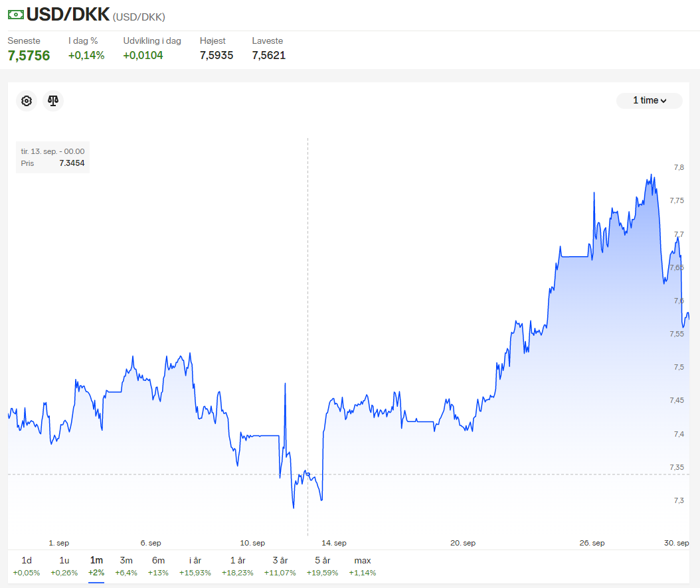
Task: Click the crosshair point on the chart line
Action: [x=307, y=475]
